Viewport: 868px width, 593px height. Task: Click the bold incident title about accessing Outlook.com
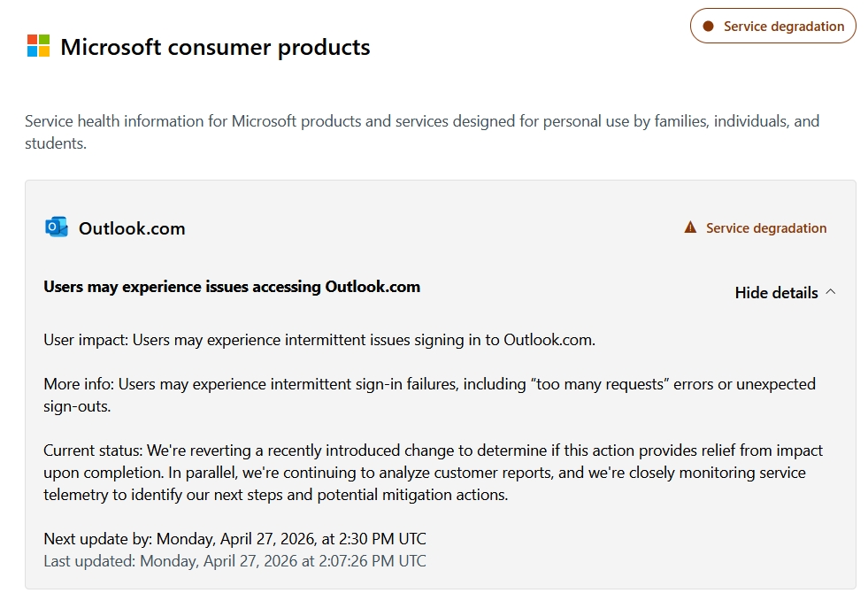pos(232,287)
